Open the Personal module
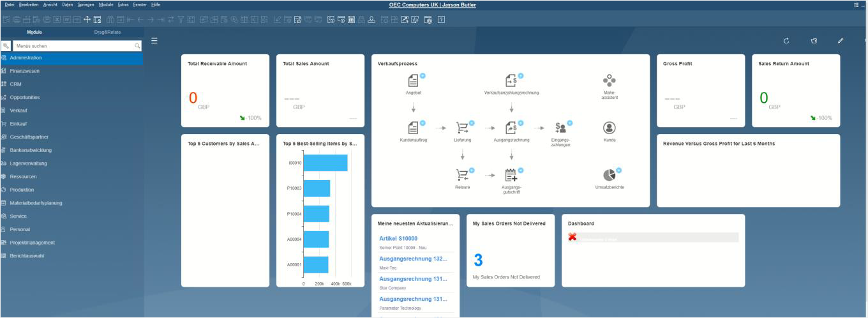 click(x=71, y=229)
